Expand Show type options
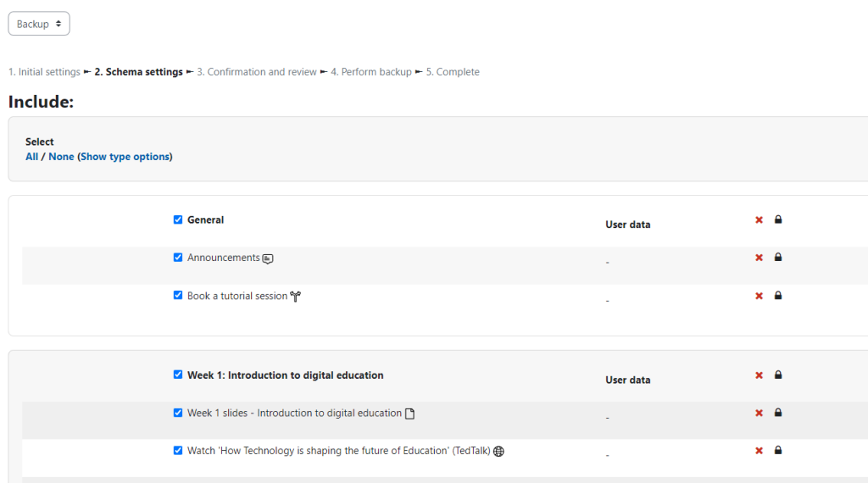 coord(125,157)
